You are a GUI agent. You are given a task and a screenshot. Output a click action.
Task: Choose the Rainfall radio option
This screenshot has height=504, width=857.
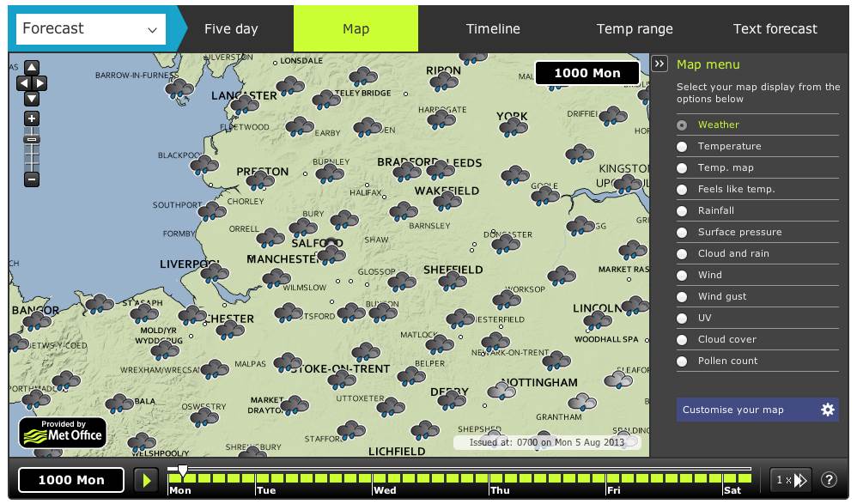click(x=682, y=210)
